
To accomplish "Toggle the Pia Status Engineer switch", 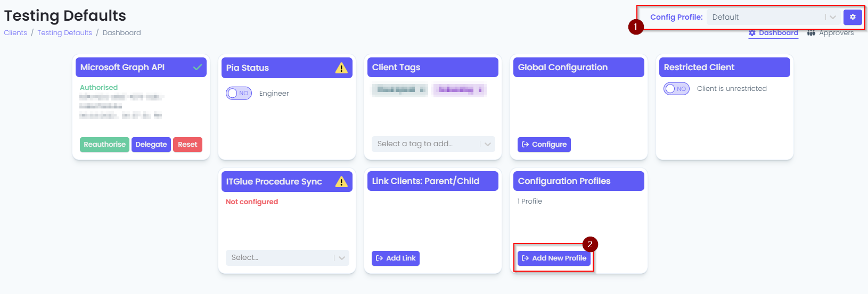I will pyautogui.click(x=239, y=94).
